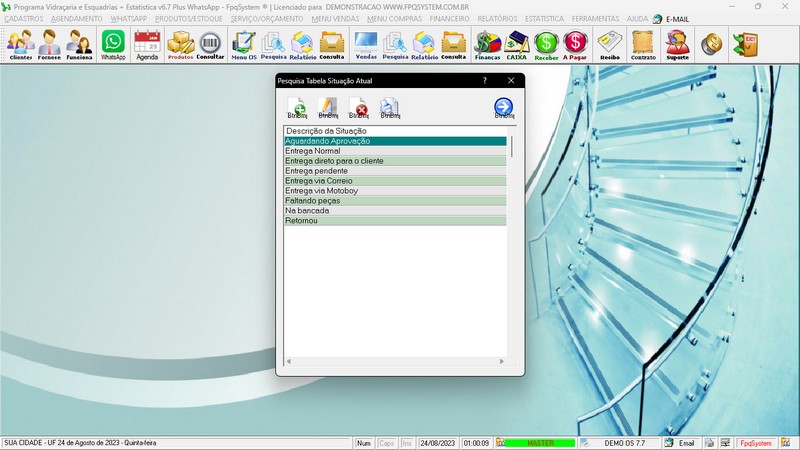The width and height of the screenshot is (800, 450).
Task: Open the AGENDAMENTO menu
Action: [x=77, y=19]
